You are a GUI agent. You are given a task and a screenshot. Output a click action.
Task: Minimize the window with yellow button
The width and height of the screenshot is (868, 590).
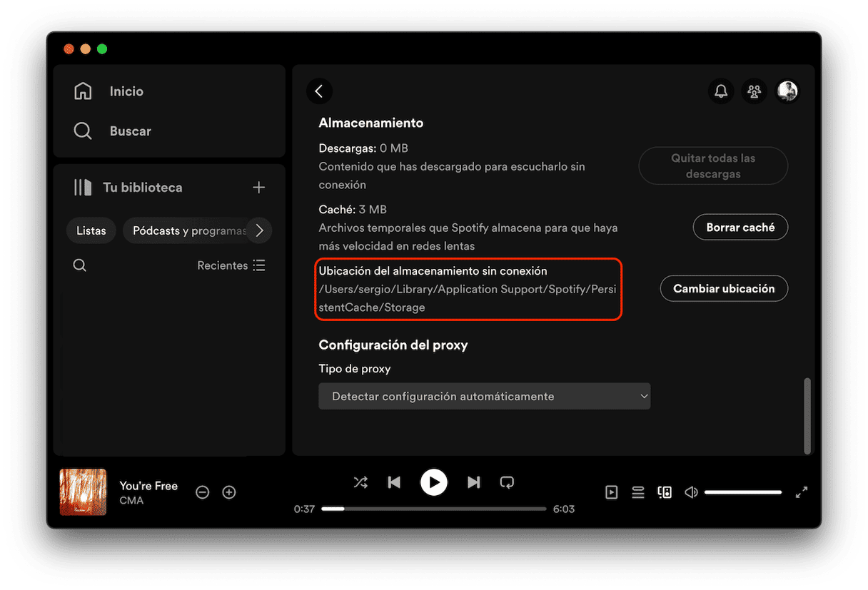point(86,49)
